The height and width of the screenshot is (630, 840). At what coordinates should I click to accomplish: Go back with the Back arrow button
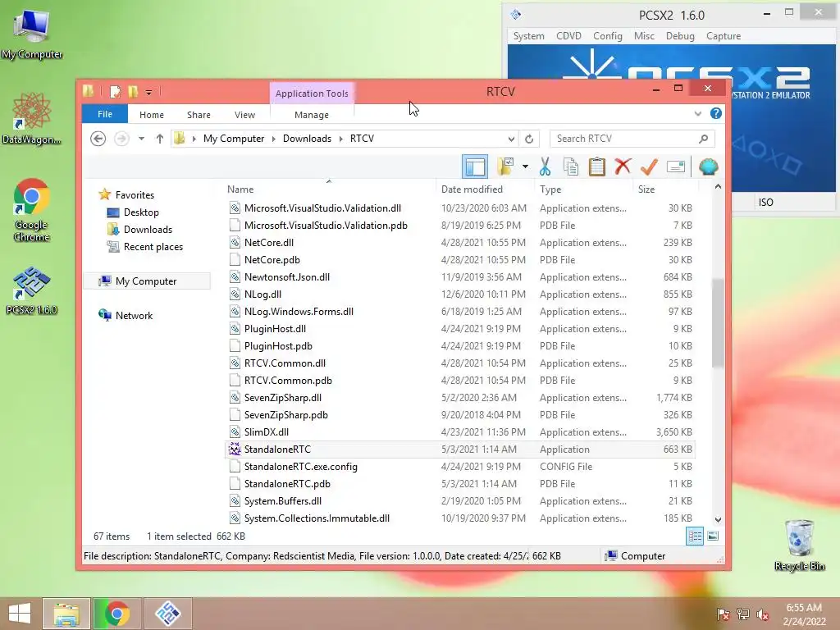[x=98, y=139]
